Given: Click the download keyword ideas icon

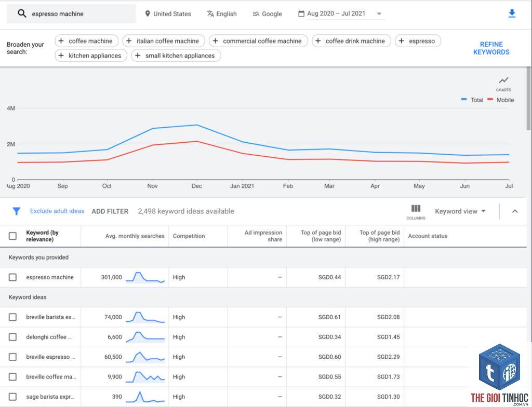Looking at the screenshot, I should 512,13.
